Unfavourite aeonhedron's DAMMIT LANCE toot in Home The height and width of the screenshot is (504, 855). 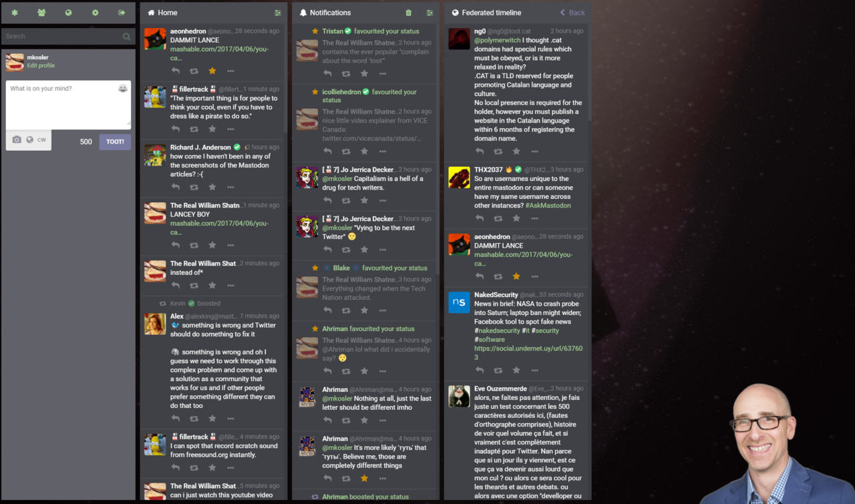point(212,71)
